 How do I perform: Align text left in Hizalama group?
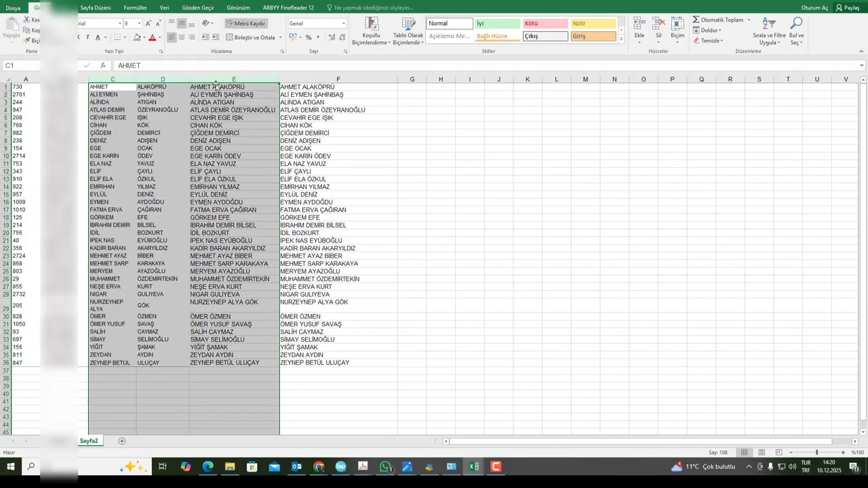click(x=172, y=37)
